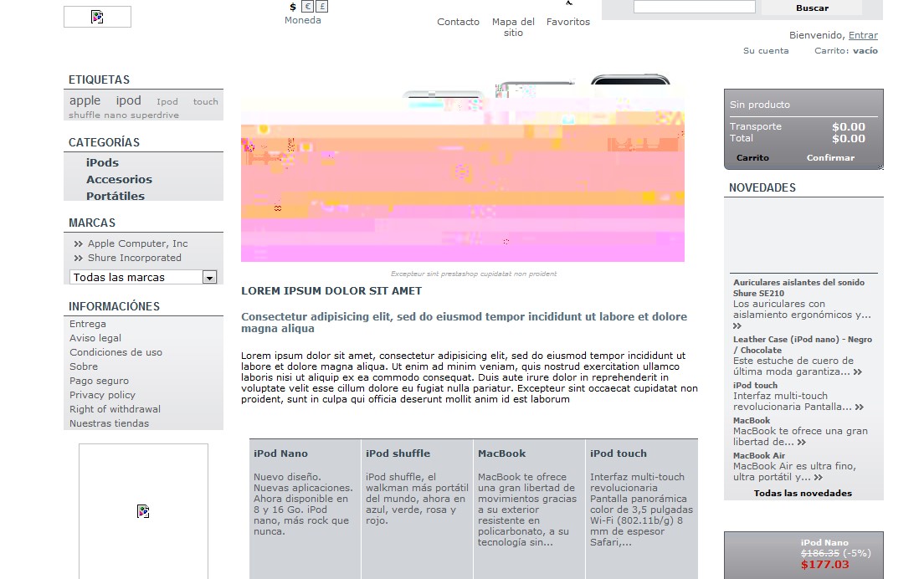
Task: Select the 'superdrive' tag
Action: 154,115
